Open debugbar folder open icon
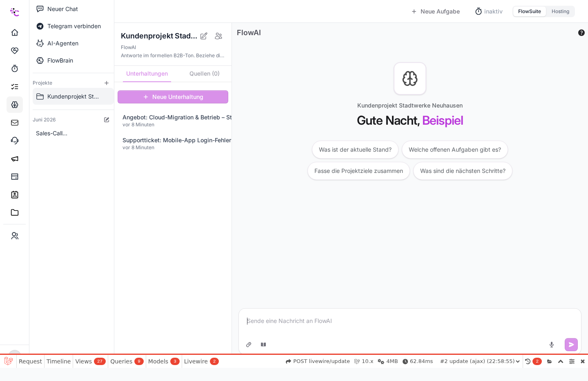This screenshot has width=588, height=381. coord(550,361)
